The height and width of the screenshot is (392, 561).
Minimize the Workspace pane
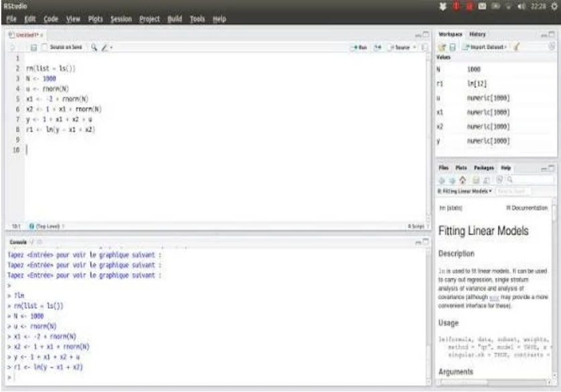point(544,35)
